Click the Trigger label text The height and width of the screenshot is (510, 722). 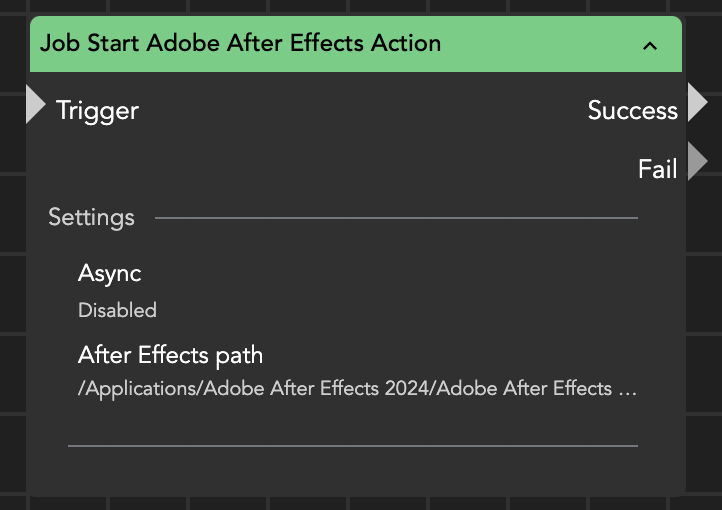point(97,110)
